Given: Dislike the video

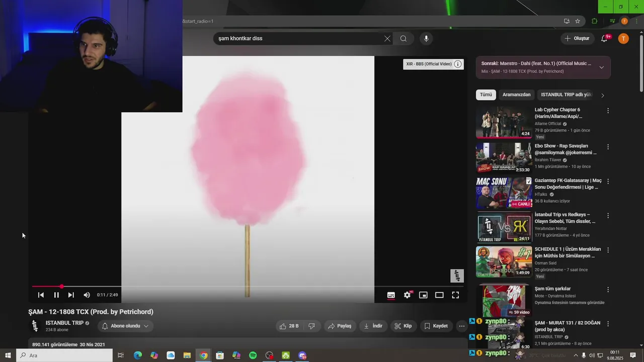Looking at the screenshot, I should [311, 326].
